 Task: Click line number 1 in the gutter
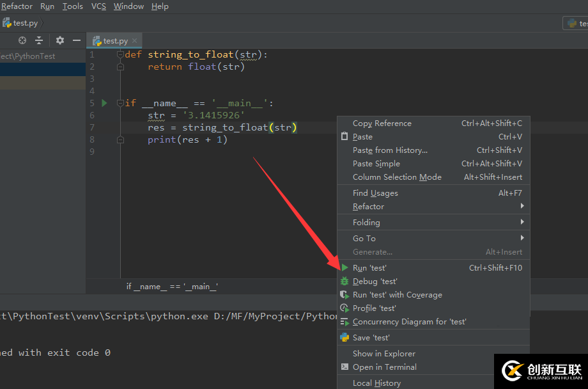(92, 55)
